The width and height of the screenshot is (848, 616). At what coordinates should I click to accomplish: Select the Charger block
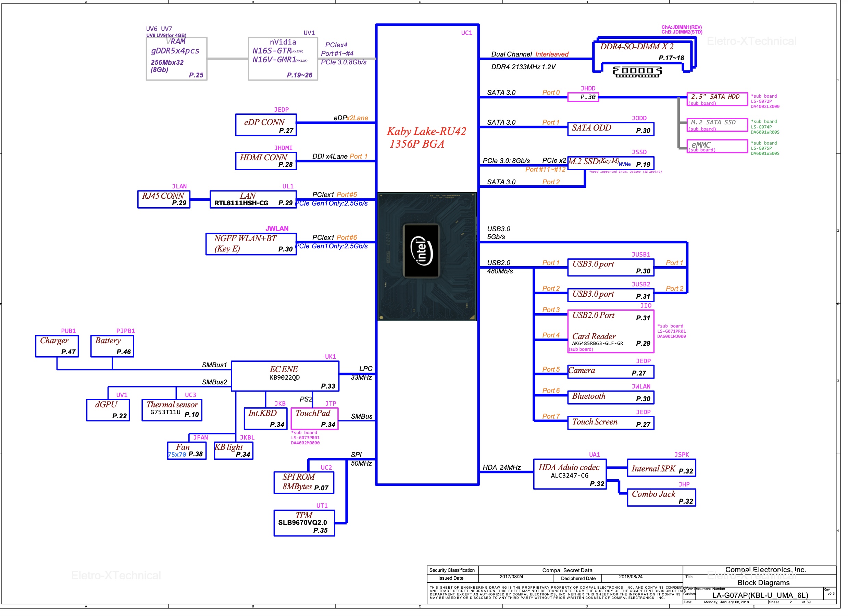[57, 346]
